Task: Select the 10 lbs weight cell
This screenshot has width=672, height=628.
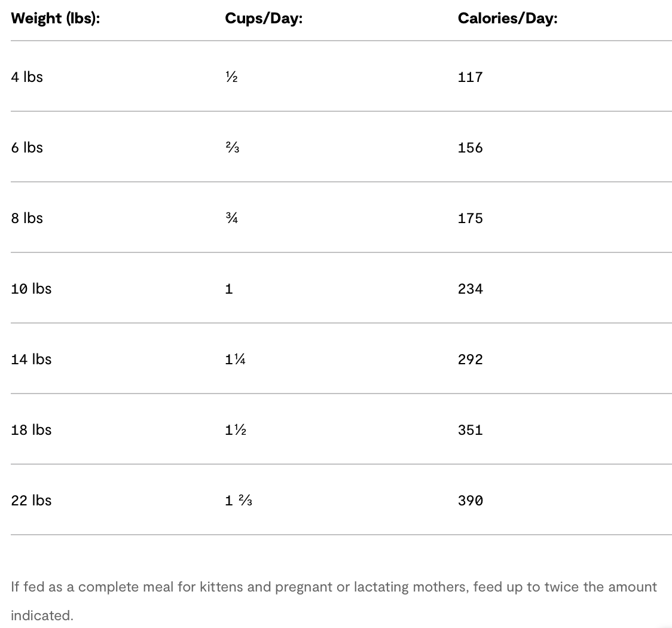Action: pyautogui.click(x=31, y=289)
